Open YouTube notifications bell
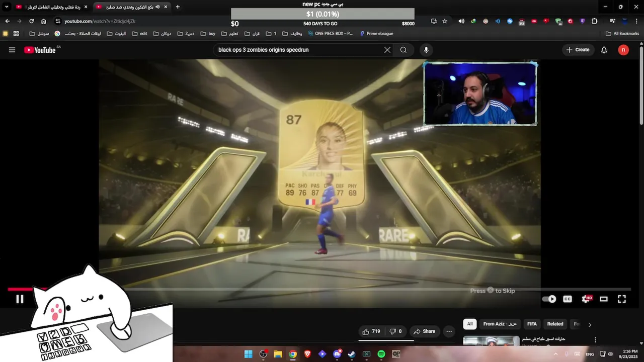Image resolution: width=644 pixels, height=362 pixels. (604, 50)
